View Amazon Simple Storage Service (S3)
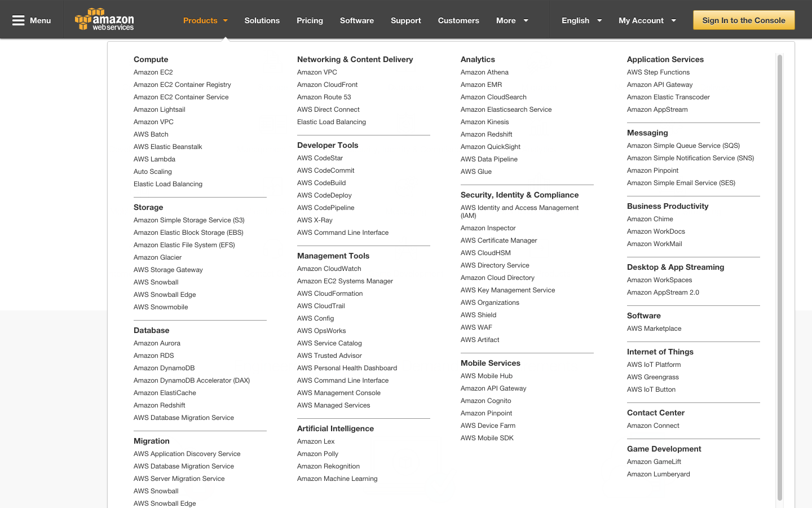 pos(189,220)
